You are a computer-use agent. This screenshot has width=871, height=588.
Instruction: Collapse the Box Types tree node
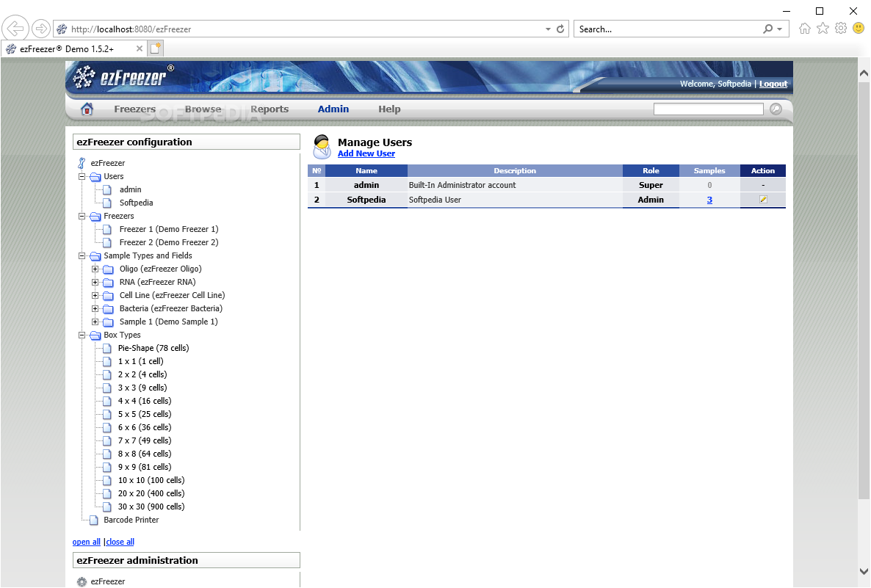point(82,335)
